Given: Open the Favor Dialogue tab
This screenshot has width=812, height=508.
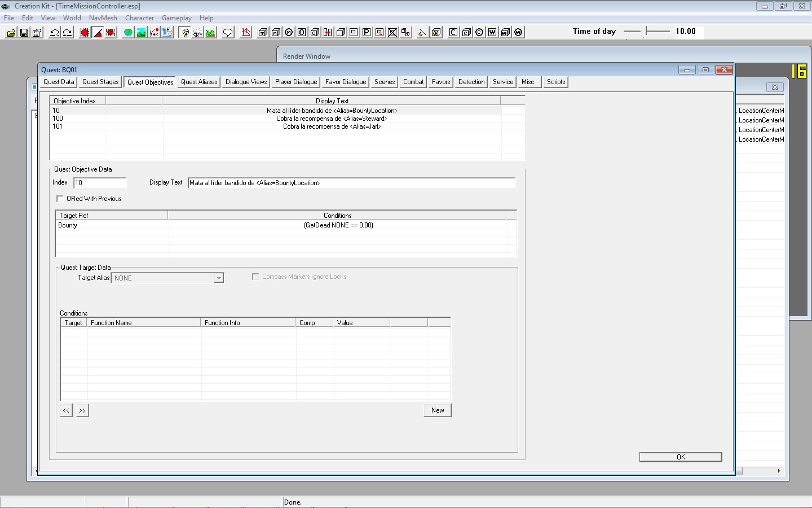Looking at the screenshot, I should pos(346,82).
